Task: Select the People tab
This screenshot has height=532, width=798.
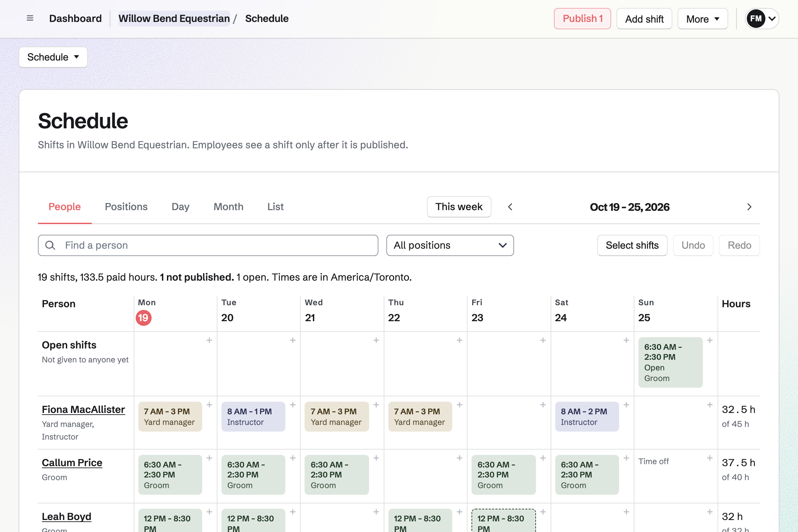Action: pos(65,206)
